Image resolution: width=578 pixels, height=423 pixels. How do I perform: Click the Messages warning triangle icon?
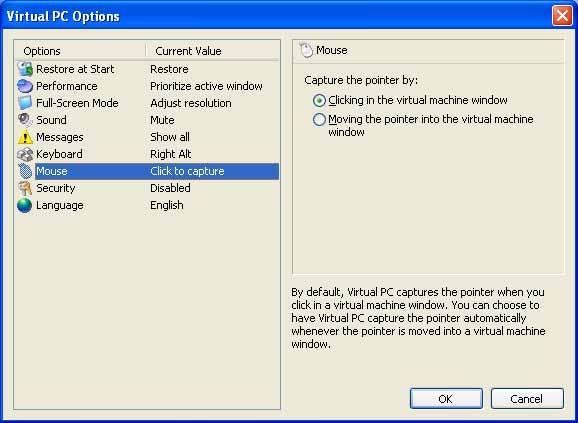[25, 137]
